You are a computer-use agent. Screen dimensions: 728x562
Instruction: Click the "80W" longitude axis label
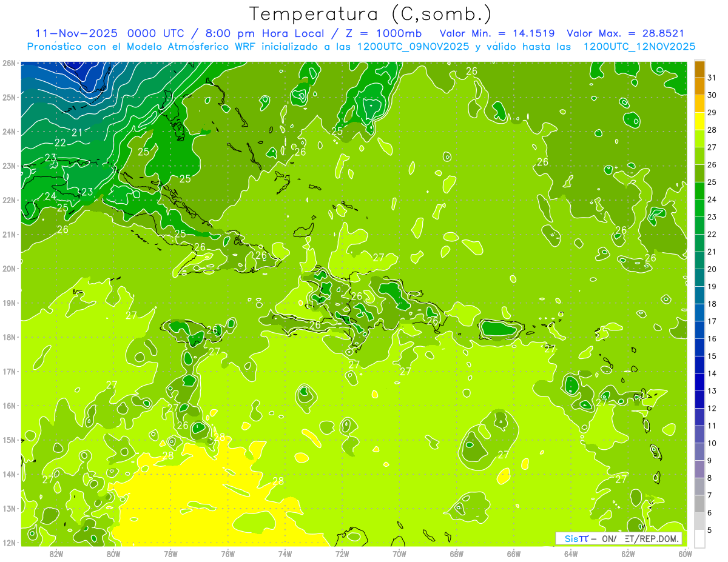[x=113, y=554]
